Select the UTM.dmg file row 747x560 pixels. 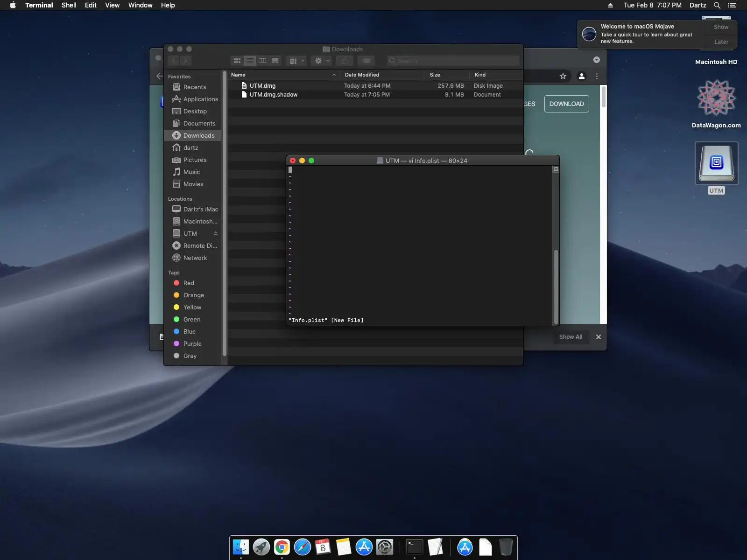click(375, 86)
